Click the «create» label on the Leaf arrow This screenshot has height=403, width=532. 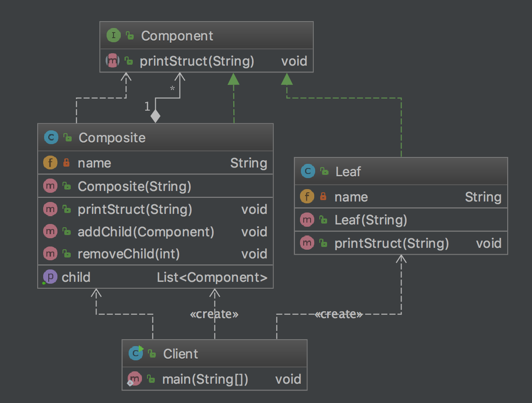[x=339, y=314]
